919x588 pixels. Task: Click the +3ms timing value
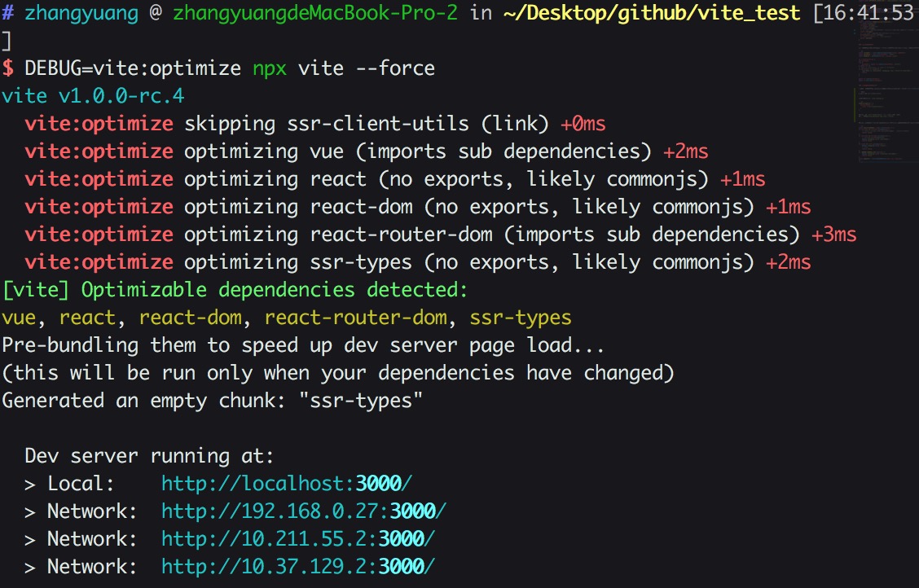coord(833,235)
